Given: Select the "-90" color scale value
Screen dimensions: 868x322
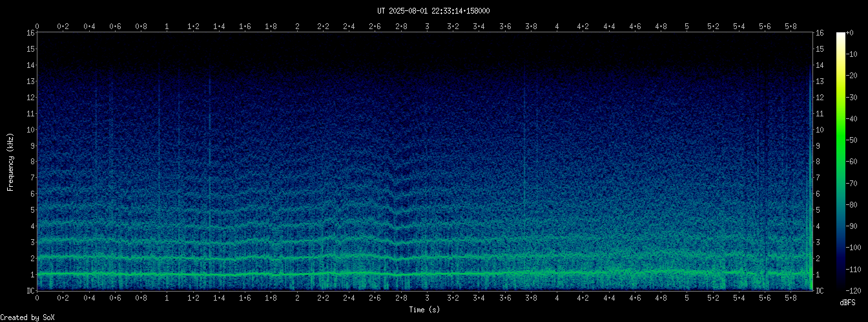Looking at the screenshot, I should point(851,226).
